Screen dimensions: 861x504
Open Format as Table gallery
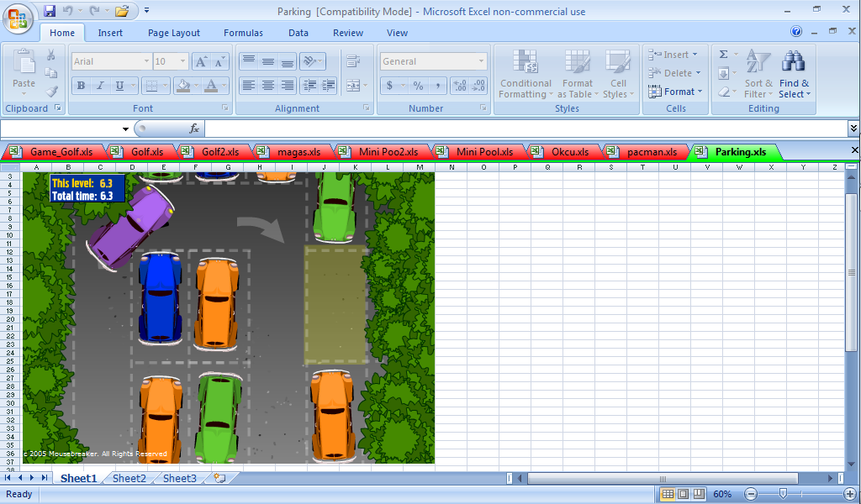pyautogui.click(x=577, y=75)
